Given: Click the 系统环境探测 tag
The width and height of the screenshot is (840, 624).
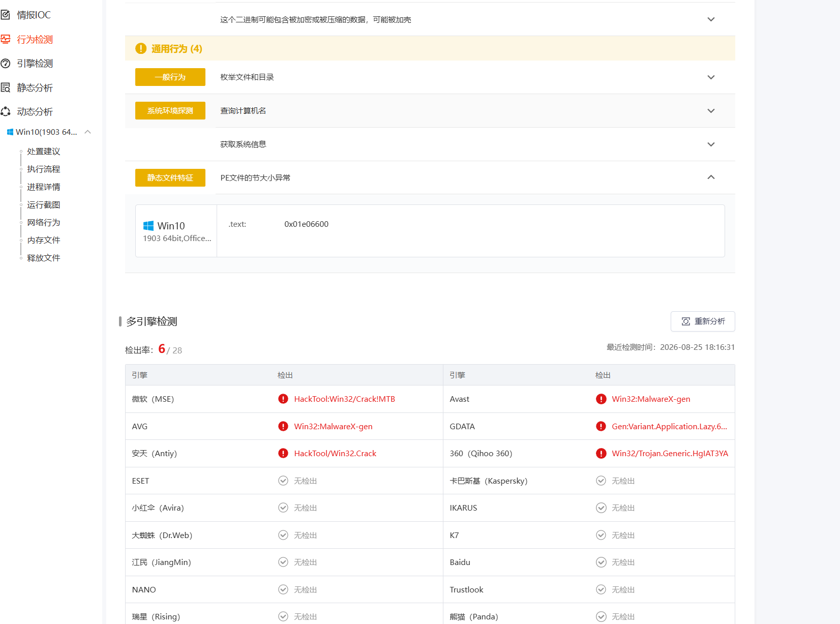Looking at the screenshot, I should pyautogui.click(x=170, y=111).
